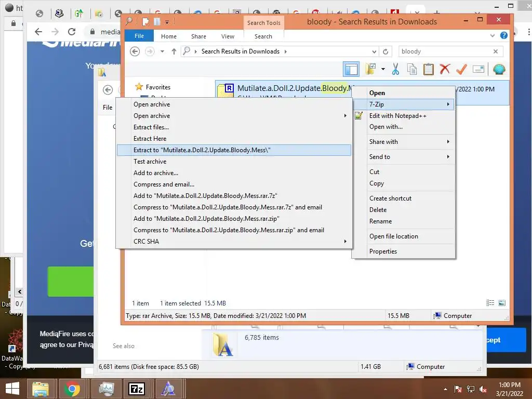The width and height of the screenshot is (532, 399).
Task: Click the orange checkmark Properties icon
Action: (x=461, y=69)
